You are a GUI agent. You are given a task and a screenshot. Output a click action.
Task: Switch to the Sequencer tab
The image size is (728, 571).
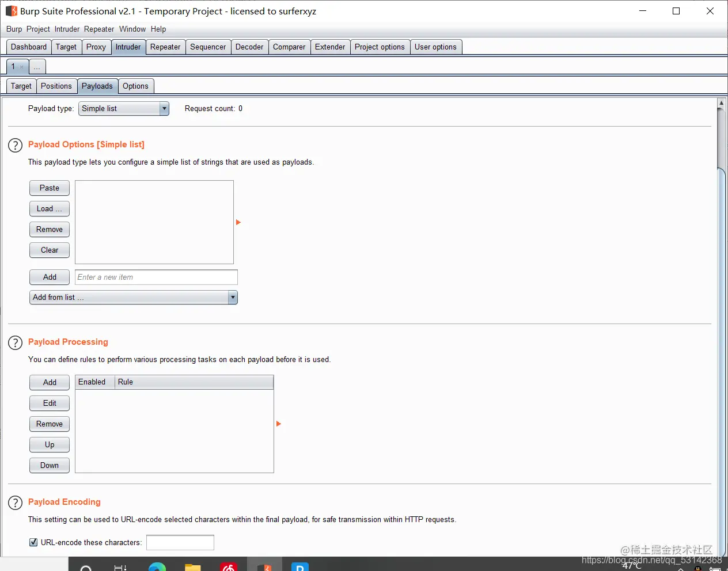tap(208, 47)
